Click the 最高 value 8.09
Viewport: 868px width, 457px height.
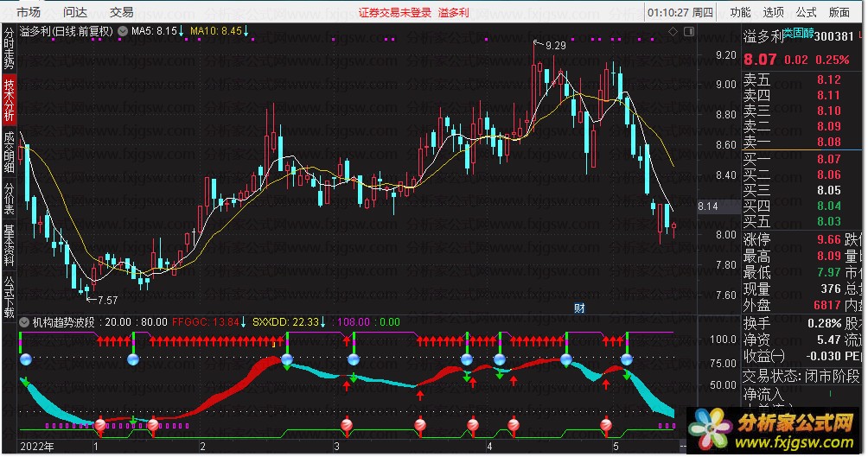point(829,257)
